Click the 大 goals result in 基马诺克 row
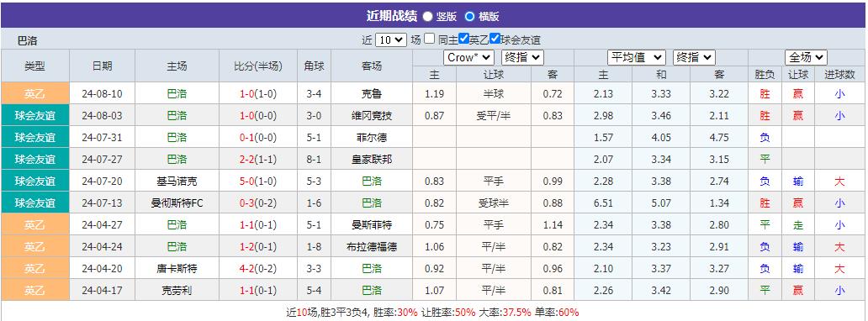This screenshot has height=321, width=868. point(839,181)
